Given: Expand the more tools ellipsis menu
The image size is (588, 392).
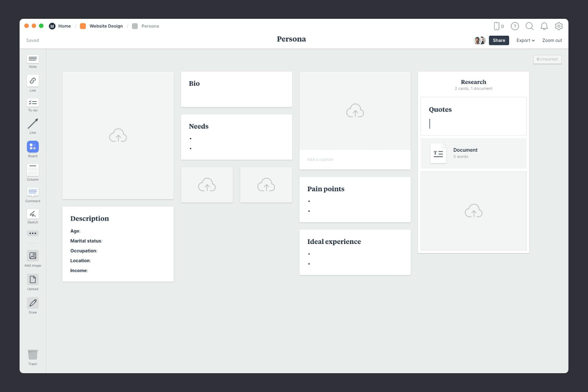Looking at the screenshot, I should 33,233.
